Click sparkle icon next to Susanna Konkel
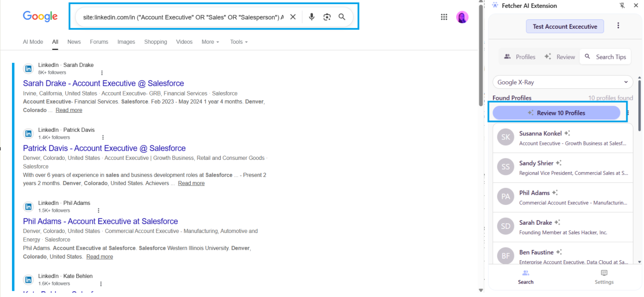The image size is (644, 297). click(567, 133)
